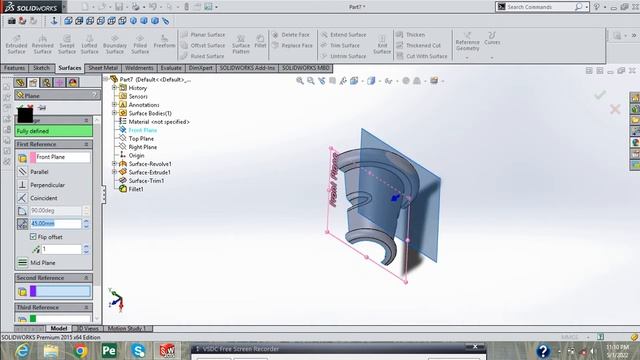Screen dimensions: 640x360
Task: Click the Ruled Surface command
Action: coord(203,56)
